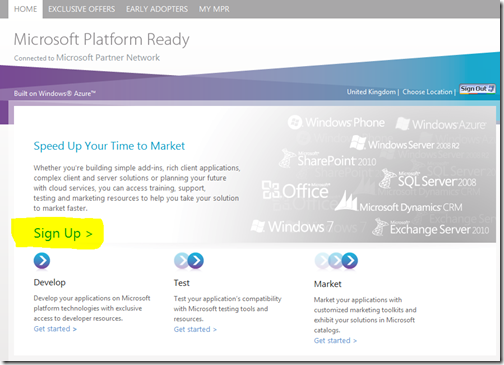The image size is (504, 365).
Task: Click the Speed Up Your Time to Market heading
Action: pyautogui.click(x=109, y=146)
